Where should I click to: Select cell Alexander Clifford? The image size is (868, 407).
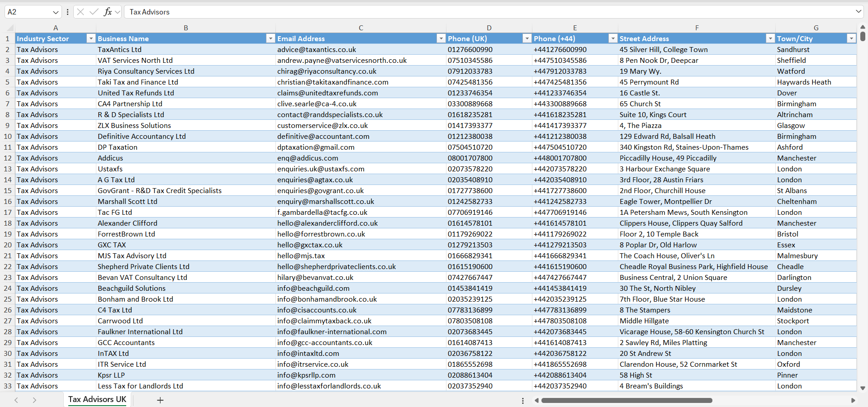[x=186, y=223]
